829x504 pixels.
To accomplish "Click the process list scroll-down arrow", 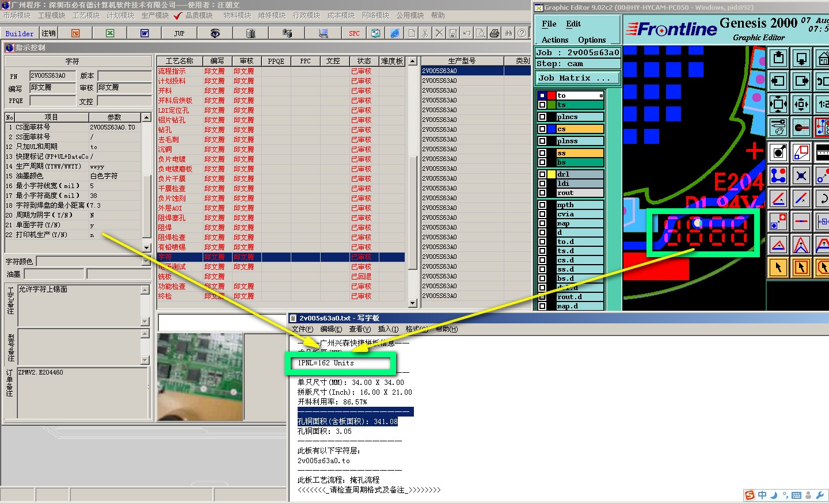I will tap(412, 303).
